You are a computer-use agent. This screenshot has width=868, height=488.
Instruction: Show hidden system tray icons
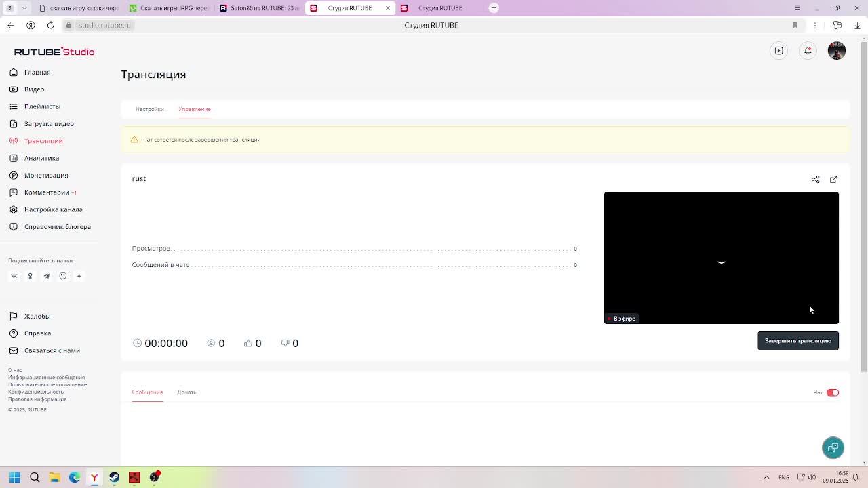[767, 477]
